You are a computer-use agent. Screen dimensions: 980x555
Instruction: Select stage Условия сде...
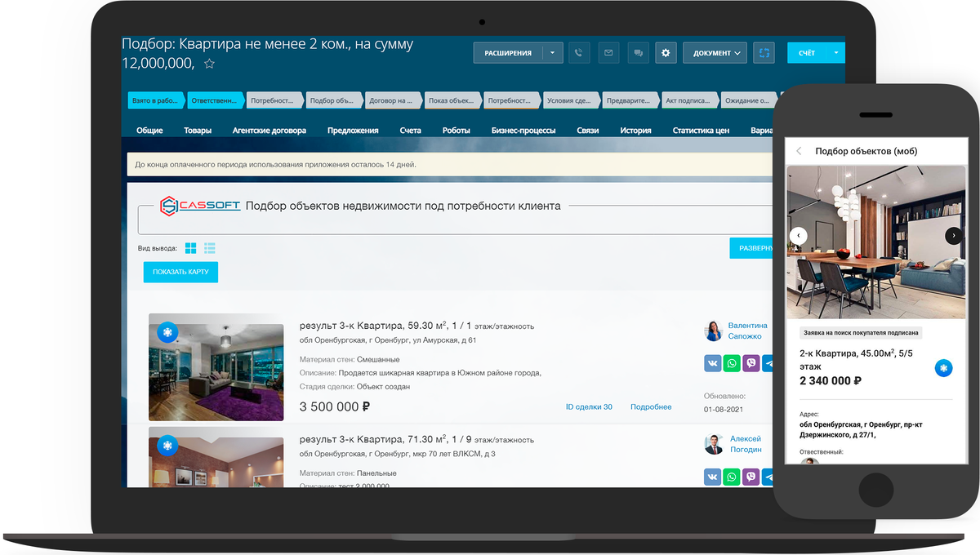pos(572,100)
